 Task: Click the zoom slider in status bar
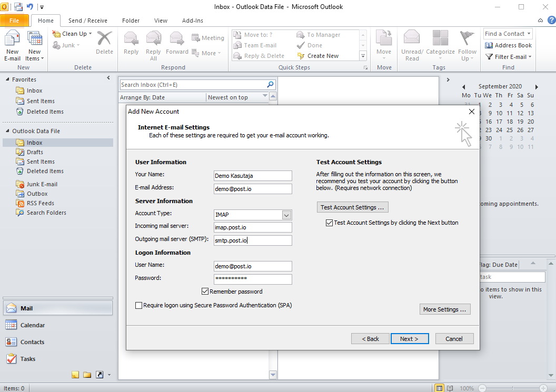tap(512, 388)
